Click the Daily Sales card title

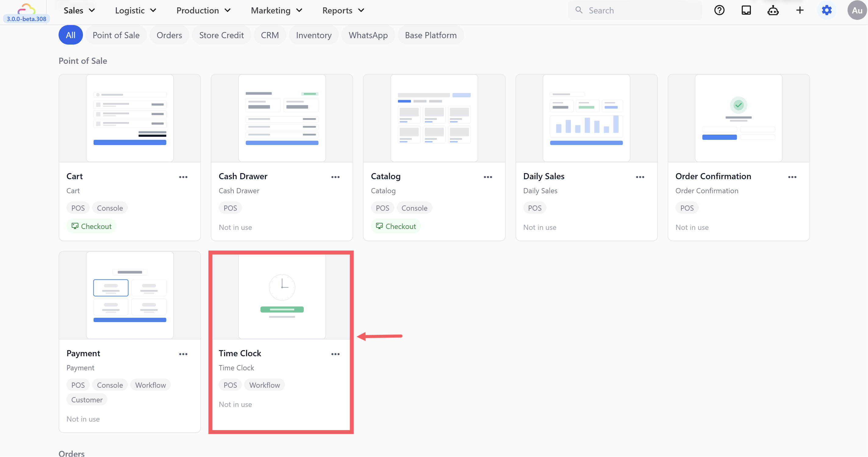click(544, 176)
